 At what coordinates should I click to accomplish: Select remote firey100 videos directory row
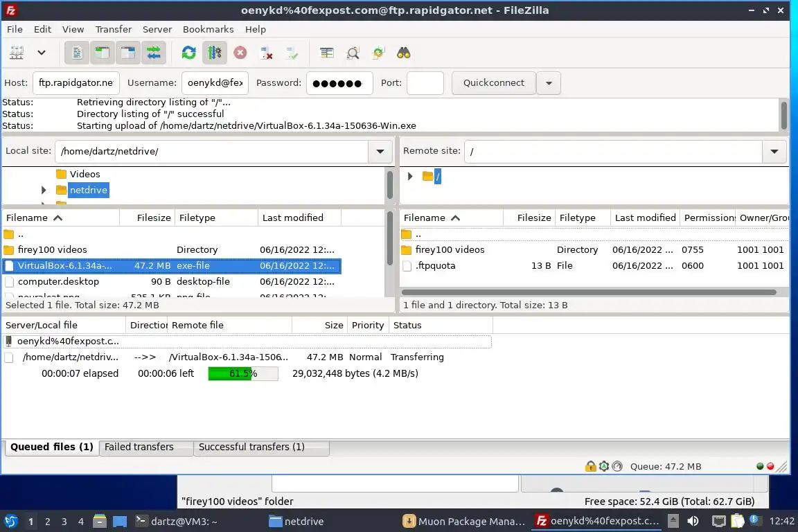coord(594,250)
